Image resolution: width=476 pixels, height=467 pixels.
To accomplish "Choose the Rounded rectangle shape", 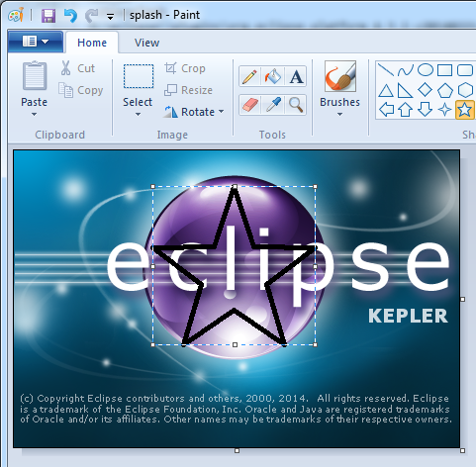I will pos(465,70).
